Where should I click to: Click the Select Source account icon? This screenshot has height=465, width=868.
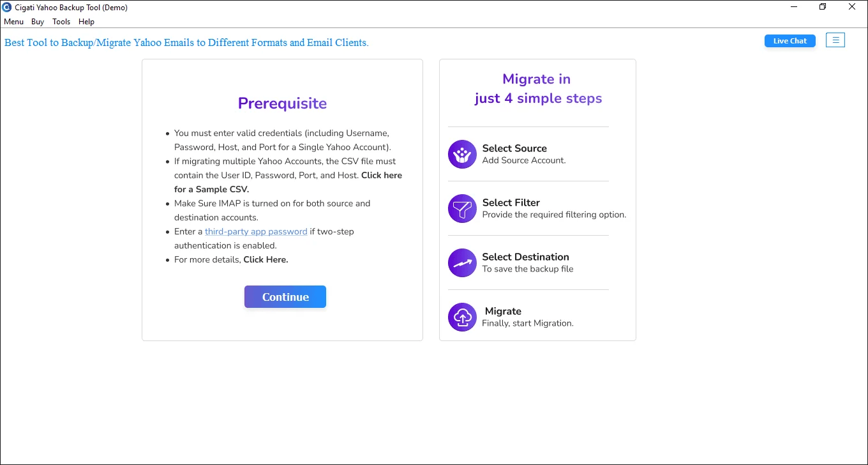pos(462,154)
